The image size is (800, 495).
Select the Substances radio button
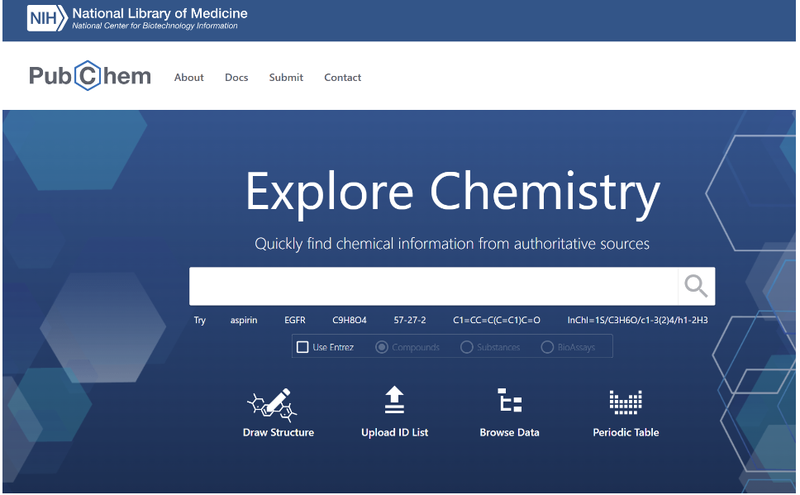[467, 347]
